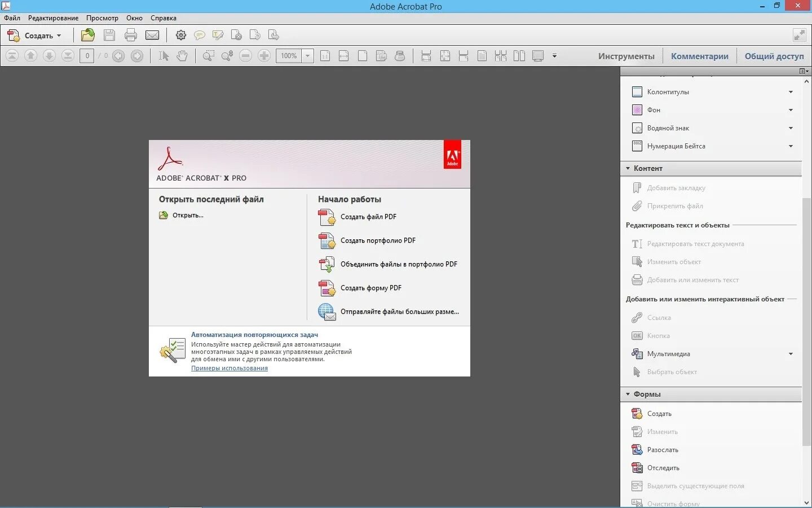Open a file using the folder icon

[87, 35]
